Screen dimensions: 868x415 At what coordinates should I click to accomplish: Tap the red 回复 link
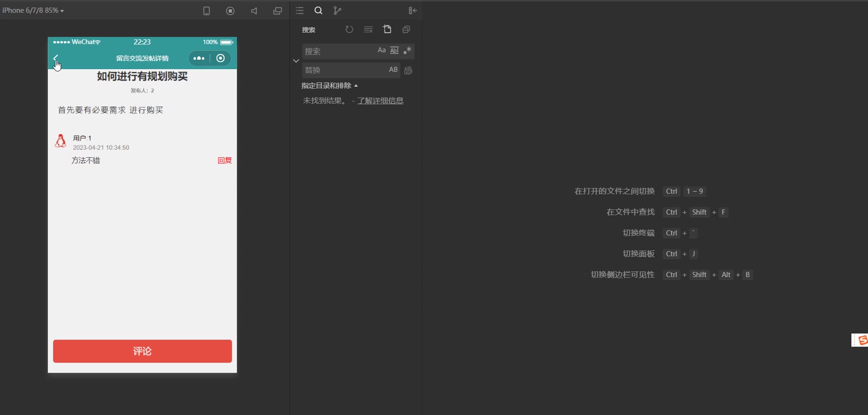point(225,161)
